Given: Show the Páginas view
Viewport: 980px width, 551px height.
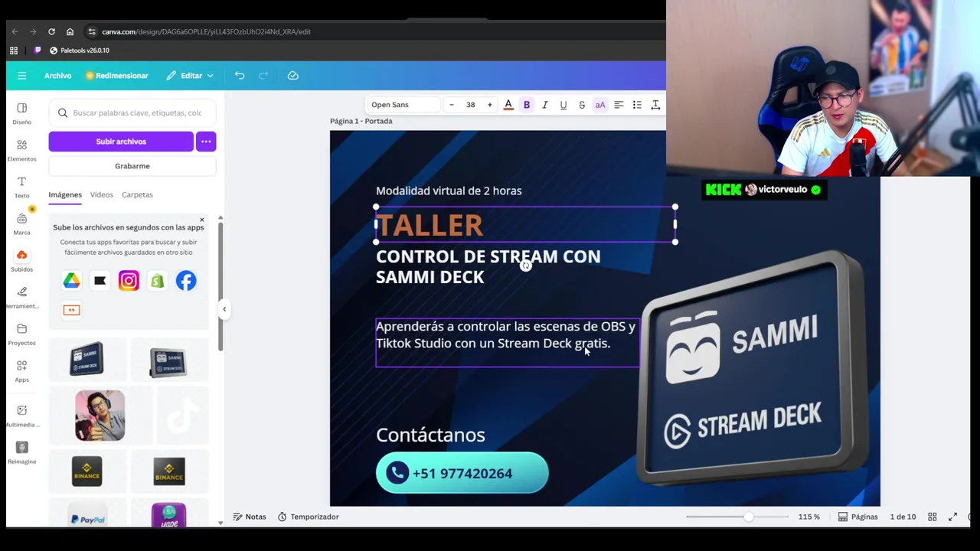Looking at the screenshot, I should [x=858, y=517].
